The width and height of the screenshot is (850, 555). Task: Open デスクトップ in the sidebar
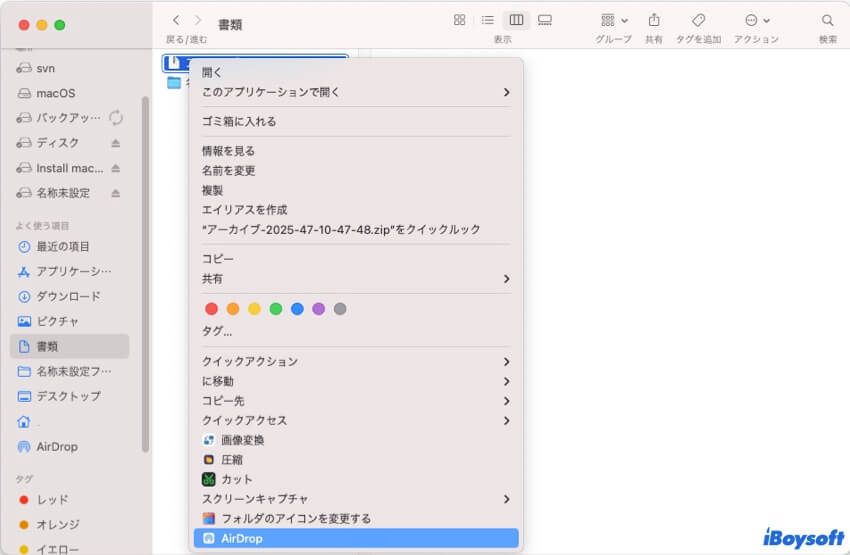click(x=69, y=396)
